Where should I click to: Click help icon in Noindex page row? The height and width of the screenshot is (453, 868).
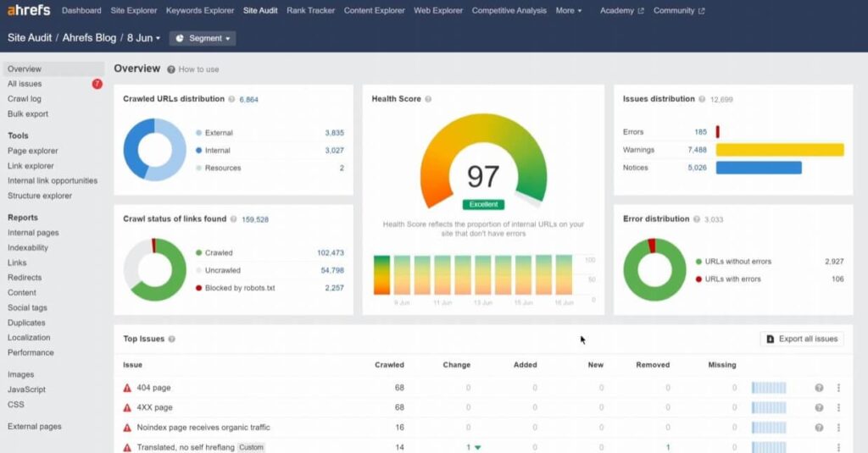point(820,428)
